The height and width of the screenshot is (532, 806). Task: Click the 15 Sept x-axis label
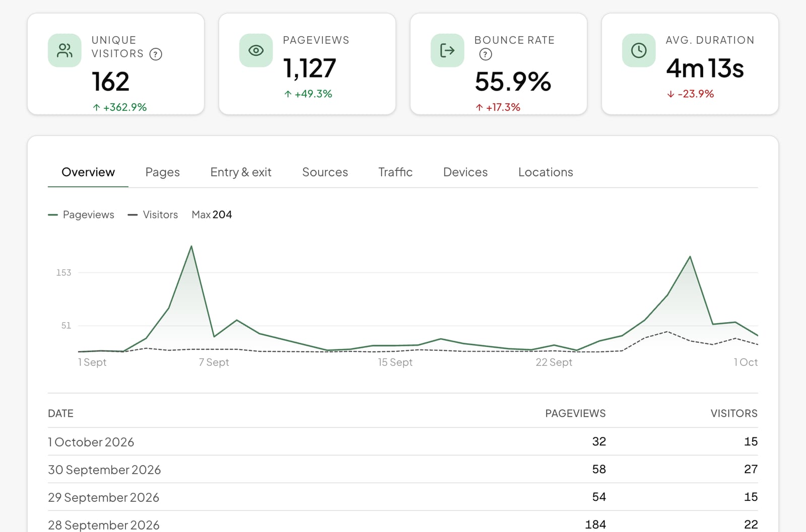[395, 362]
